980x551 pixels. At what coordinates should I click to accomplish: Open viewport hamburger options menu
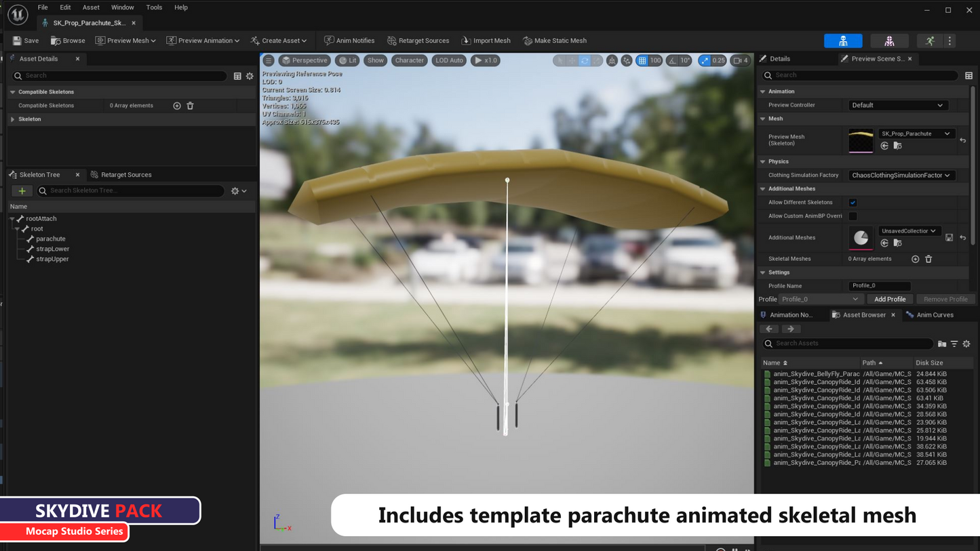click(x=269, y=60)
